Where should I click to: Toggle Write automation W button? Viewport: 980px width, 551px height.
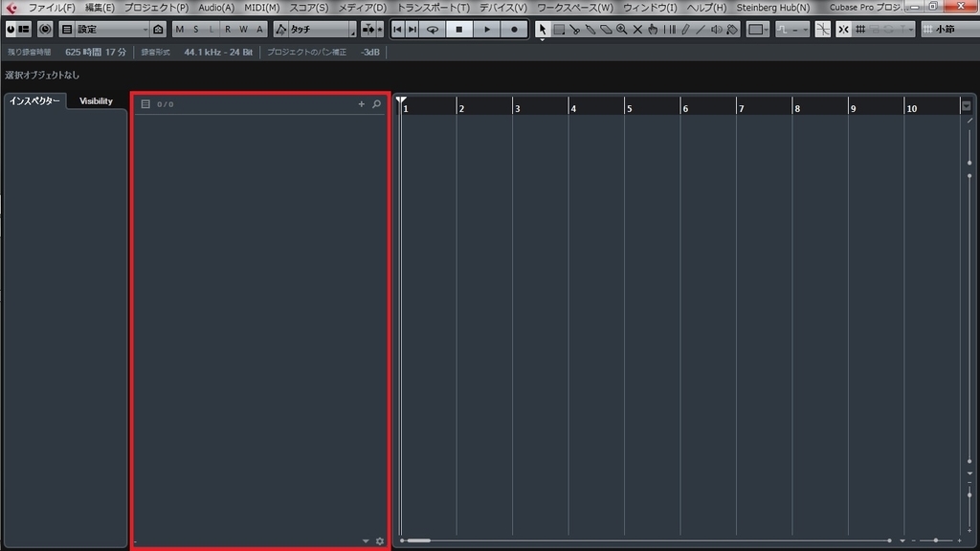click(244, 30)
